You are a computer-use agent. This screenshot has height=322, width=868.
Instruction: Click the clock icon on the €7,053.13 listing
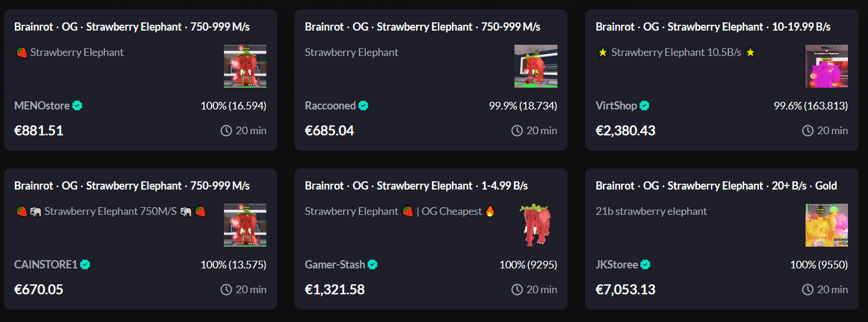pyautogui.click(x=808, y=290)
